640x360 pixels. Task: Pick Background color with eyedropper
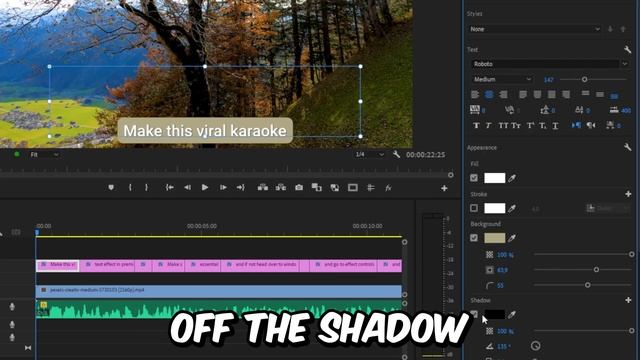pyautogui.click(x=512, y=238)
